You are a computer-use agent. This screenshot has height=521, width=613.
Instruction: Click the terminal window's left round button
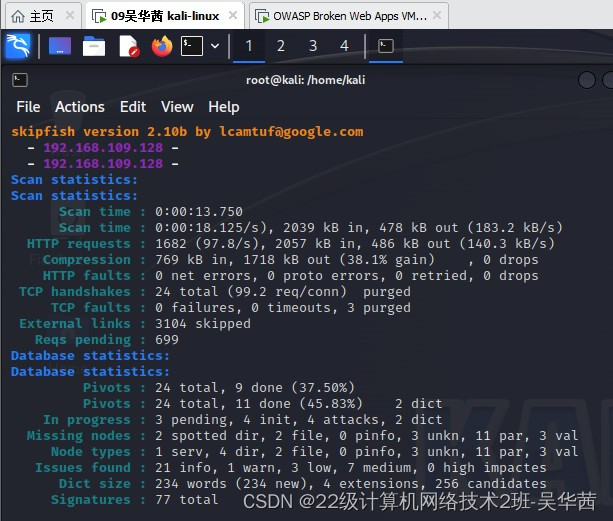pyautogui.click(x=586, y=80)
